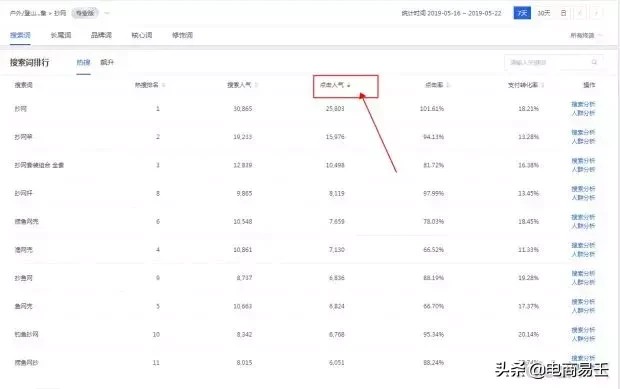This screenshot has width=620, height=389.
Task: Click the category breadcrumb path text
Action: 38,13
